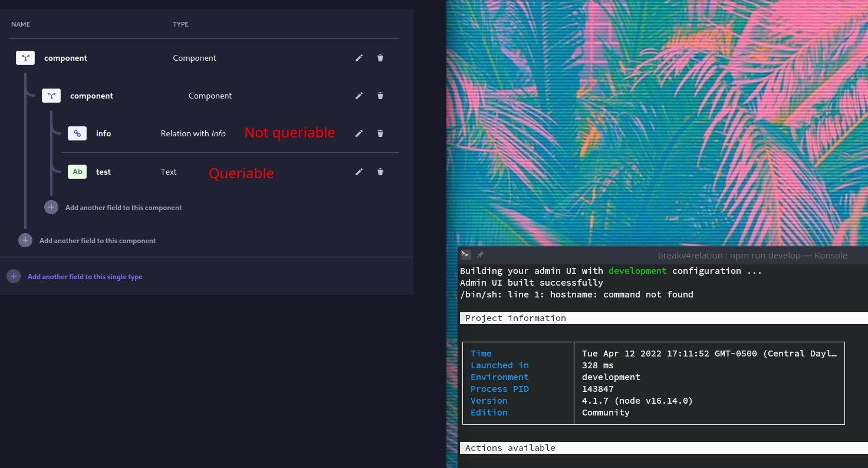Click the 'Edition' label in Konsole
Viewport: 868px width, 468px height.
point(489,413)
